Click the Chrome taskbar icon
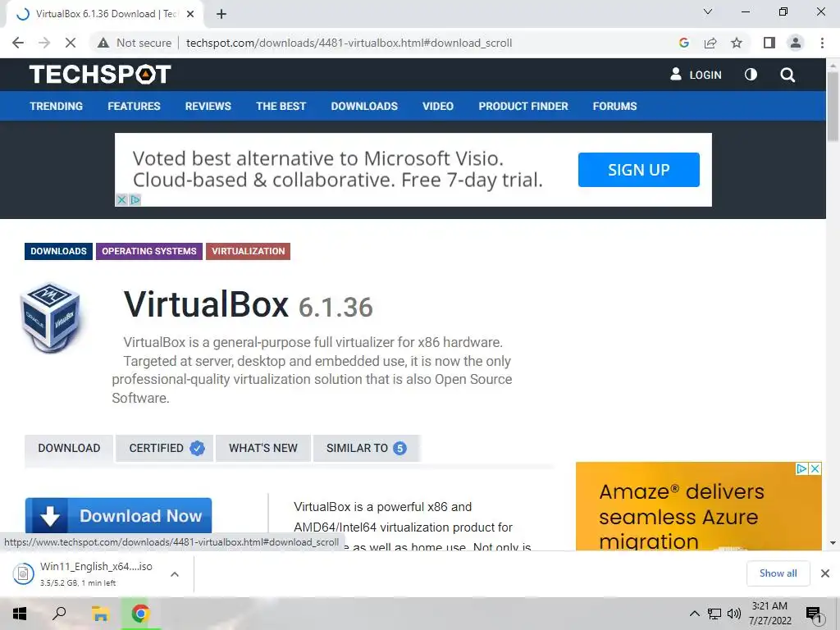Viewport: 840px width, 630px height. tap(140, 614)
